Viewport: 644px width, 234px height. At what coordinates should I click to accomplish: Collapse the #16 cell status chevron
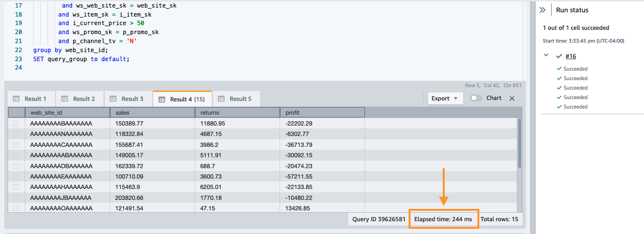[x=546, y=55]
